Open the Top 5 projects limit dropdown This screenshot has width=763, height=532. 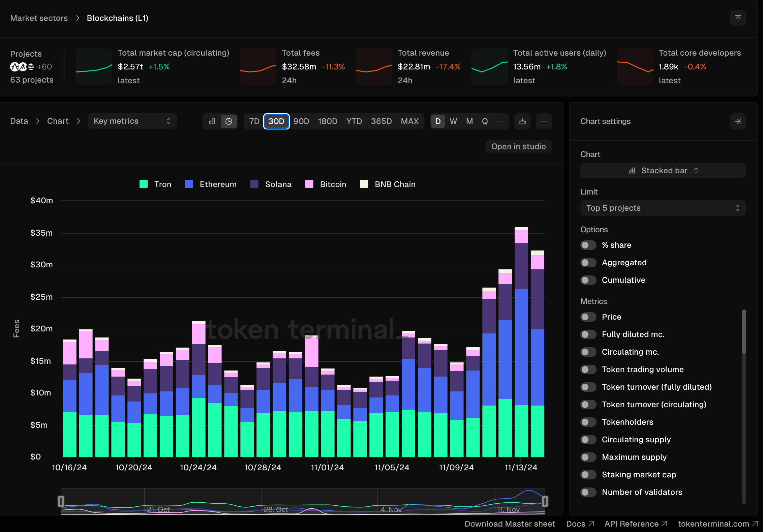click(x=663, y=208)
